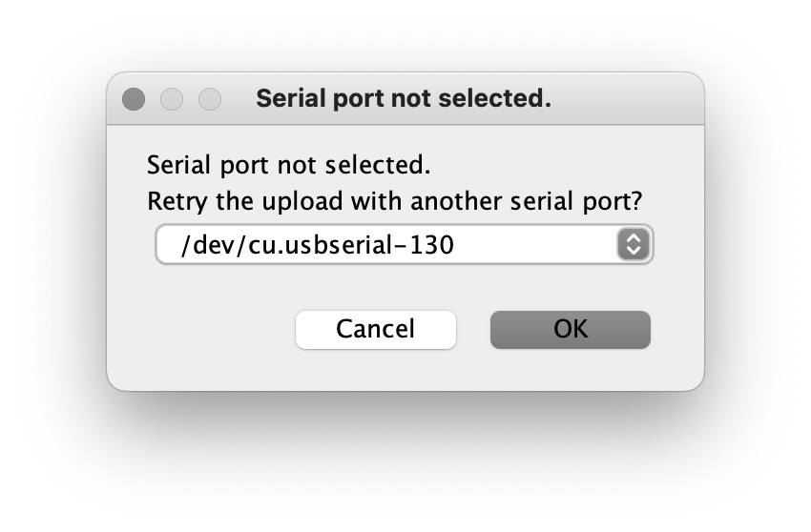The width and height of the screenshot is (811, 532).
Task: Click the dialog's title bar area
Action: [405, 99]
